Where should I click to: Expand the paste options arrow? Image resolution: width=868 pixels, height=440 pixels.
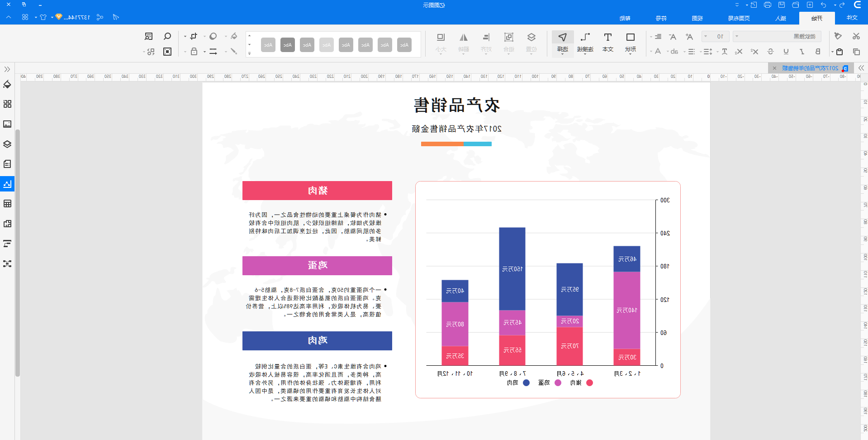coord(832,52)
